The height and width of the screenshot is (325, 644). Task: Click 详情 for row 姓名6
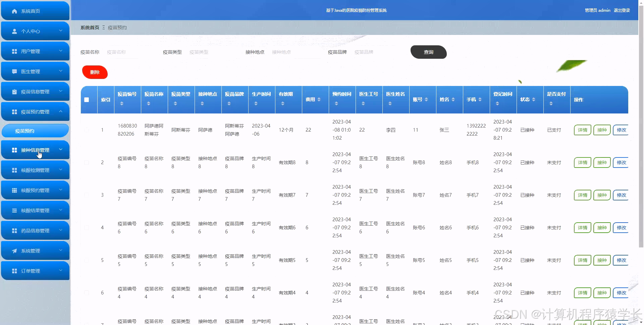[582, 228]
